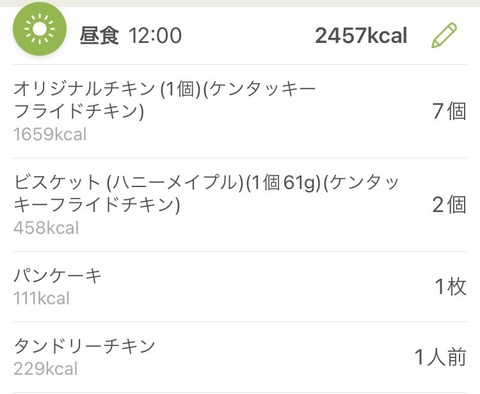480x394 pixels.
Task: Select the 111kcal calorie text
Action: [x=42, y=298]
